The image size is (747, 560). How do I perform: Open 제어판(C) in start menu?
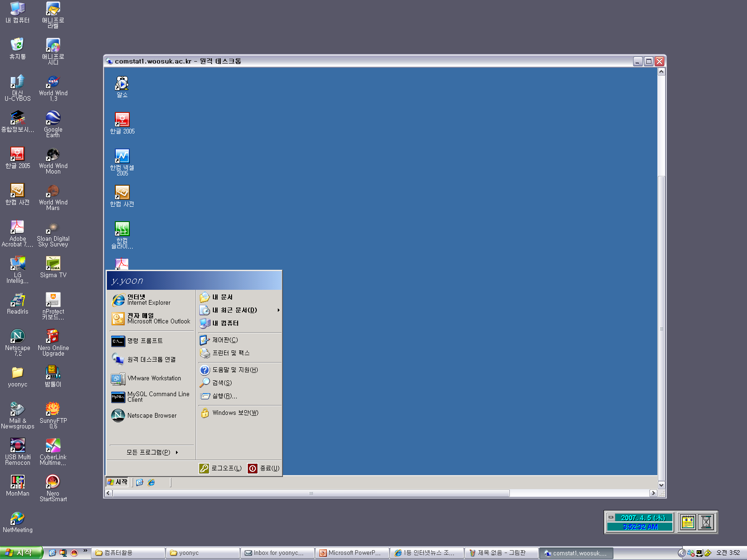pos(240,340)
